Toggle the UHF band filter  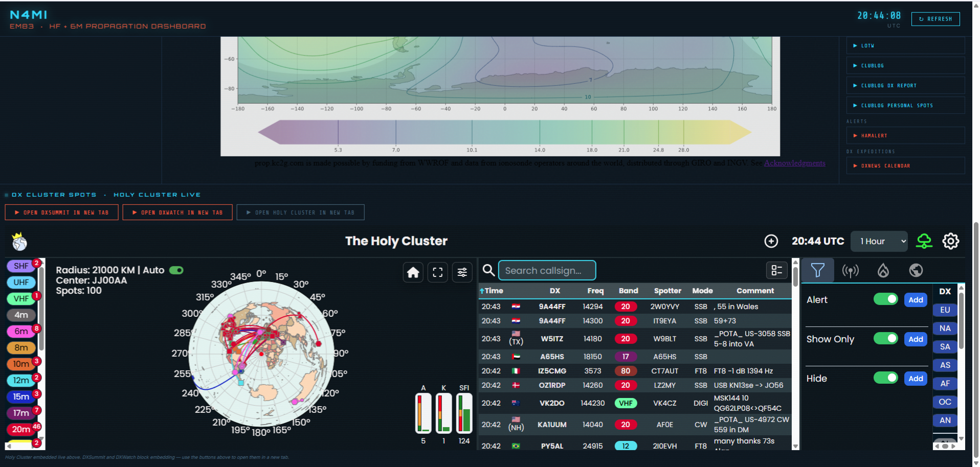[x=21, y=283]
